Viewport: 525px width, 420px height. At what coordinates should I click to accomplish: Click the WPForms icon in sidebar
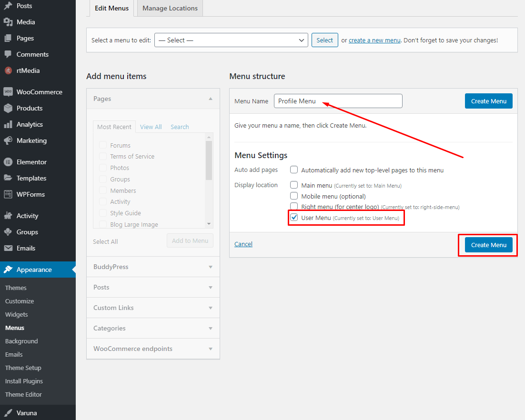[x=8, y=194]
